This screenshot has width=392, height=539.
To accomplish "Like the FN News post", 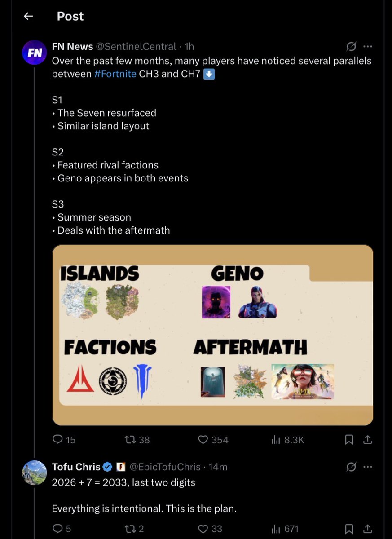I will (x=213, y=440).
